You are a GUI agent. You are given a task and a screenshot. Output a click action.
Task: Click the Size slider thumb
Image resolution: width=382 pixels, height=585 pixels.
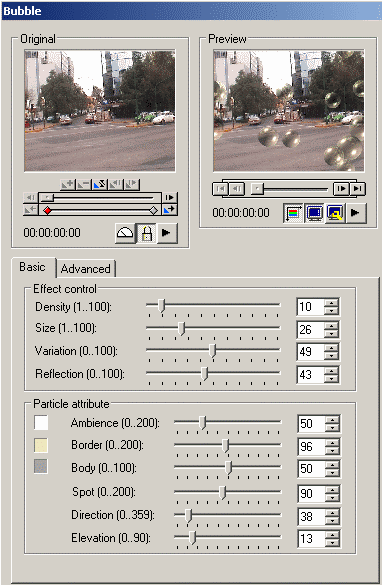tap(181, 329)
